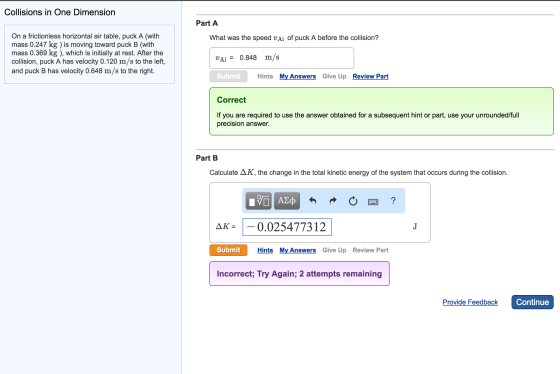View My Answers for Part B
The width and height of the screenshot is (560, 374).
298,250
